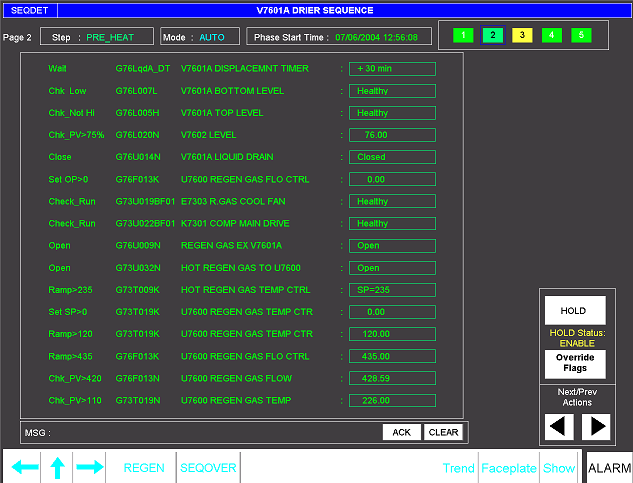633x483 pixels.
Task: Open Override Flags
Action: point(575,364)
